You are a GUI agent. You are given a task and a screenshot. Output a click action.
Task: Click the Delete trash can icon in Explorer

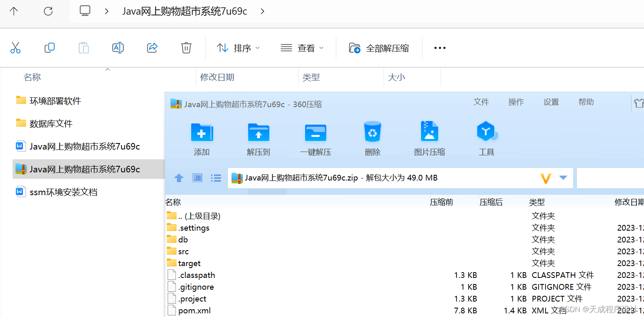pyautogui.click(x=186, y=48)
